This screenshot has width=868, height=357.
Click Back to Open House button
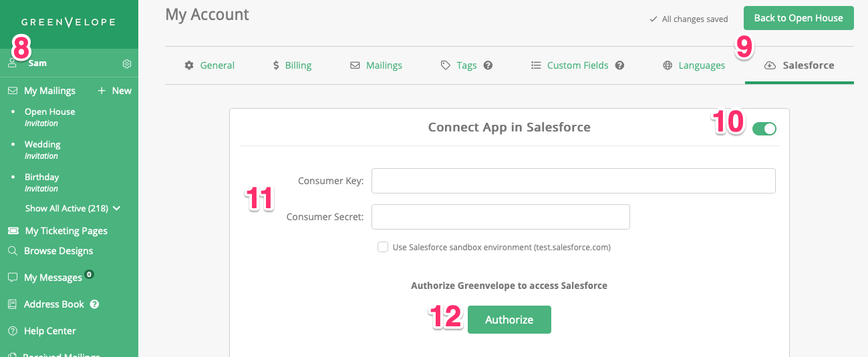pos(799,18)
